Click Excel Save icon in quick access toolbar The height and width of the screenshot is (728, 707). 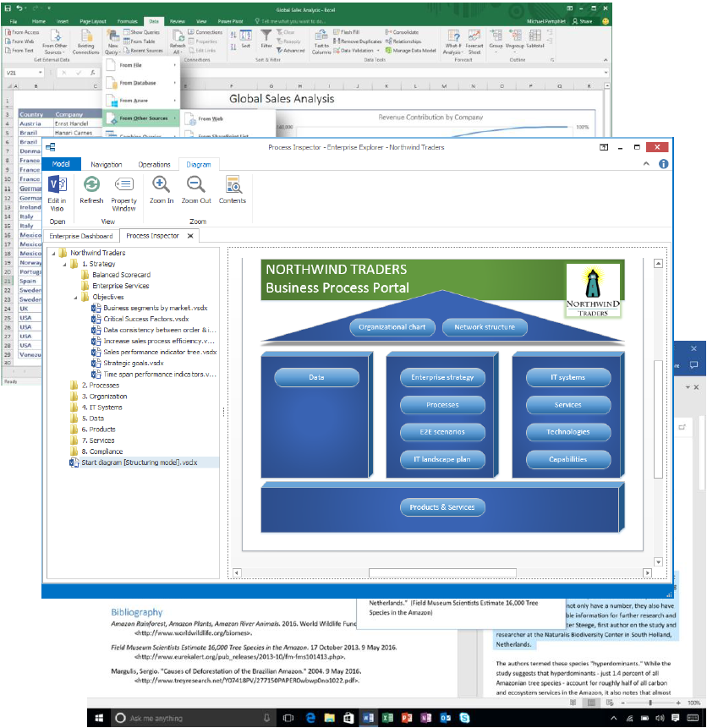(8, 8)
